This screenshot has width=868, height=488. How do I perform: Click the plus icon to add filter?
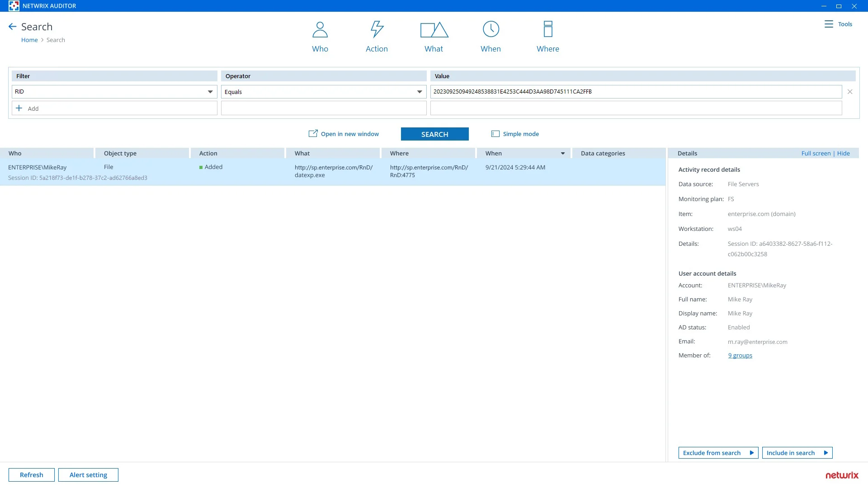click(x=19, y=108)
